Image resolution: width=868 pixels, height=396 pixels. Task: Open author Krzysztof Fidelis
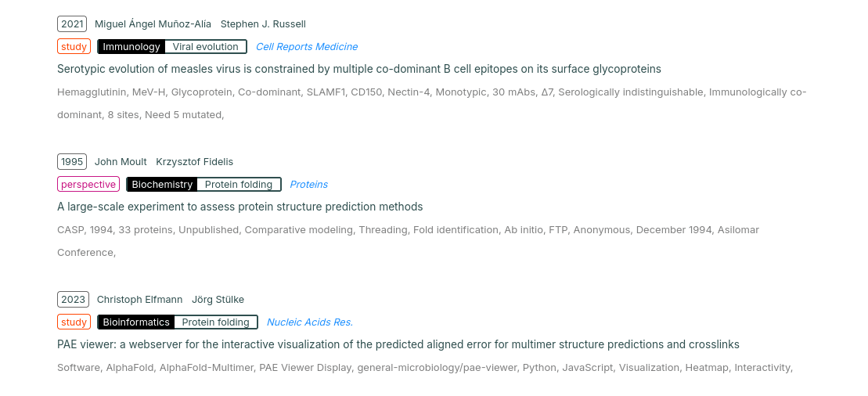click(194, 162)
